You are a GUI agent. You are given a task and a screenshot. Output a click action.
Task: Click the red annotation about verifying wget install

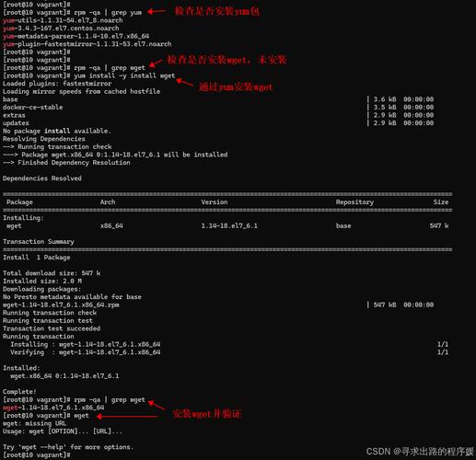click(206, 414)
